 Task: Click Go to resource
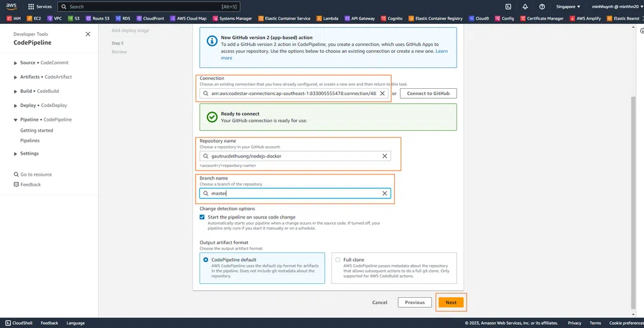point(33,174)
